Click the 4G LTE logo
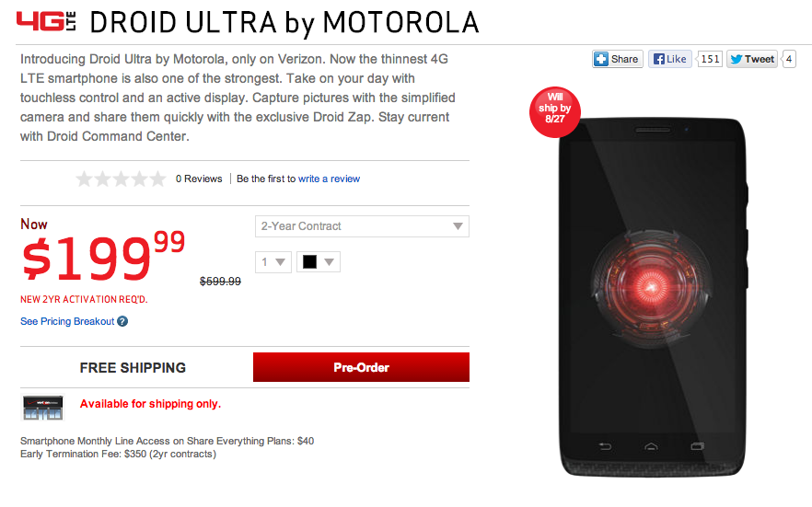 point(46,21)
